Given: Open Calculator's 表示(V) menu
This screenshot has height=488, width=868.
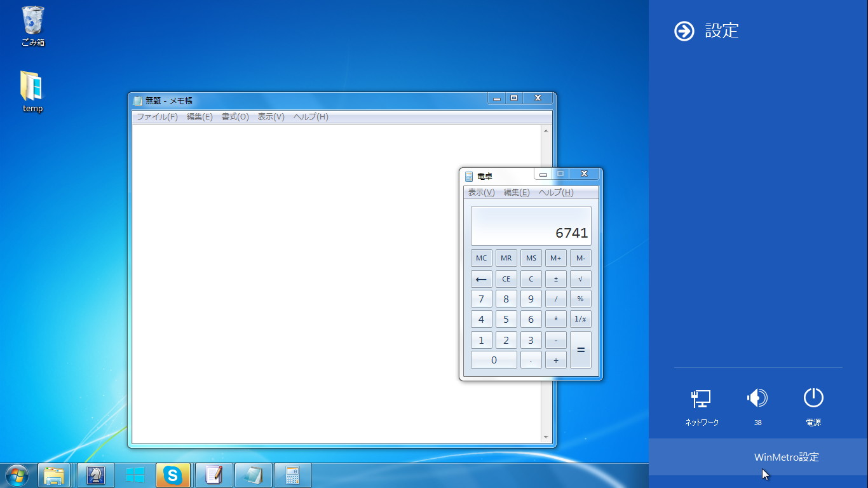Looking at the screenshot, I should [481, 193].
